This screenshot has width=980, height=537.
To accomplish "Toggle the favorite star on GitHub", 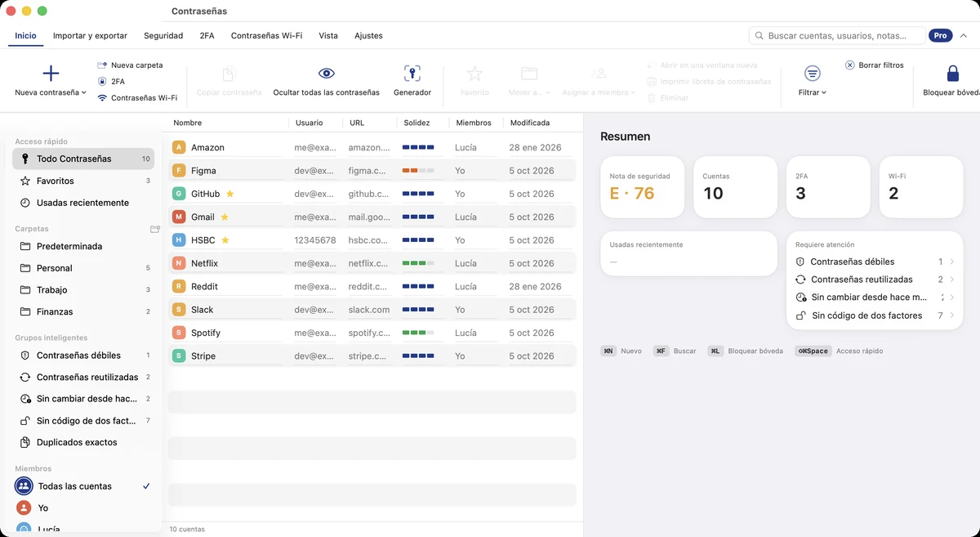I will tap(230, 194).
